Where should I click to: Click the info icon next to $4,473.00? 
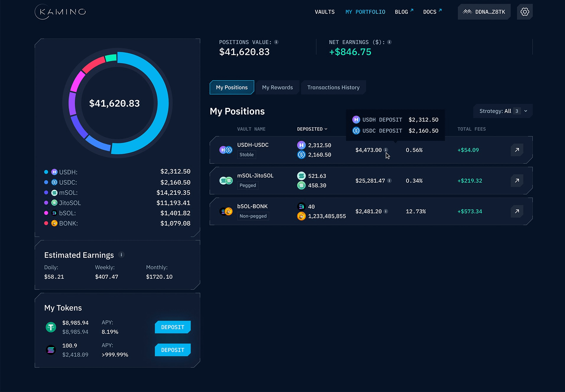point(386,150)
